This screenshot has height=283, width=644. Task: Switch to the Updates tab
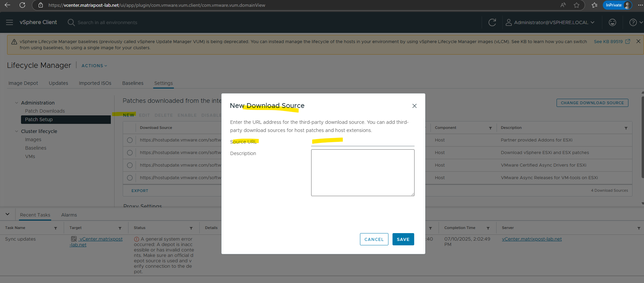pyautogui.click(x=58, y=83)
